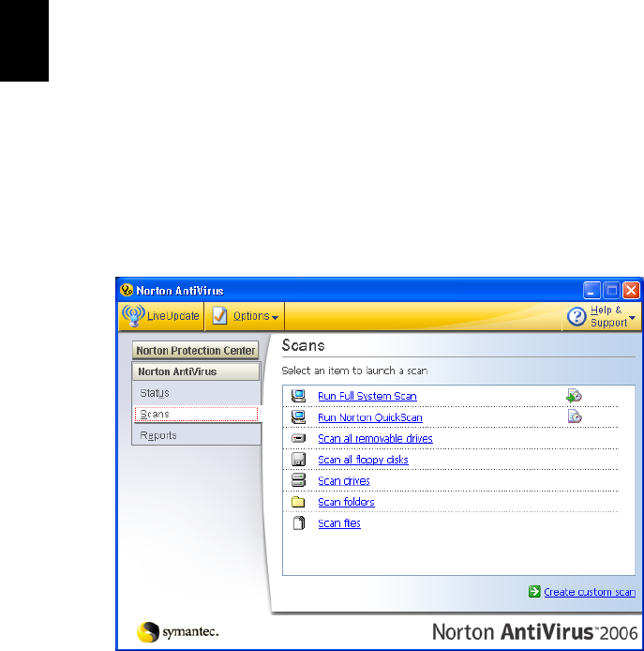Click the schedule icon for Norton QuickScan
Viewport: 644px width, 651px height.
click(x=575, y=416)
